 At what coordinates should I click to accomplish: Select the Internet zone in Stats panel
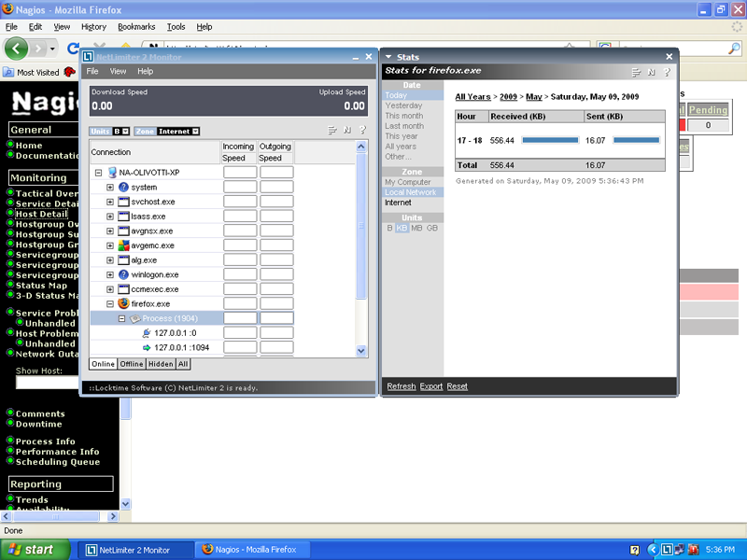[x=398, y=203]
